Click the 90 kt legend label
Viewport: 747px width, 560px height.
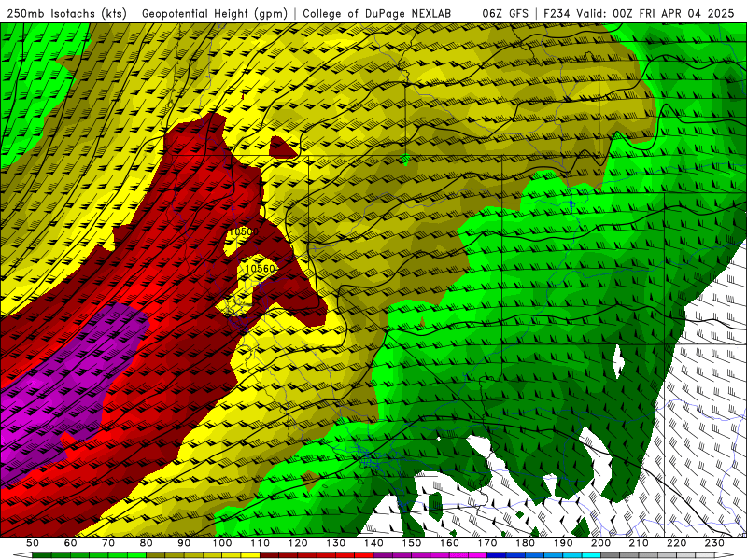pyautogui.click(x=184, y=543)
